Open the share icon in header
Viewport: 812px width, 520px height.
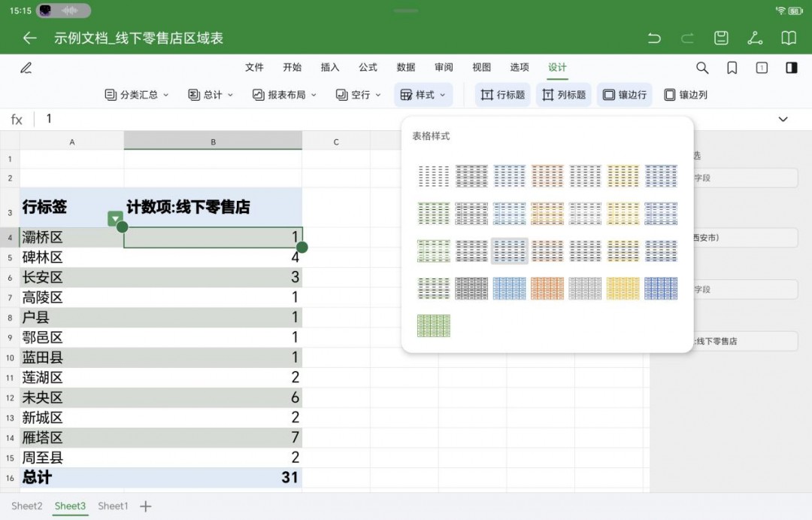click(755, 38)
